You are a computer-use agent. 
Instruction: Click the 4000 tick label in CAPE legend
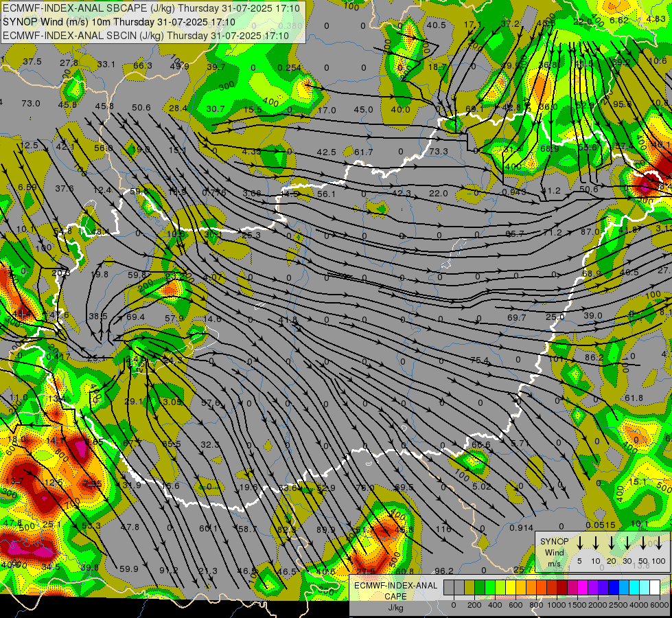639,605
